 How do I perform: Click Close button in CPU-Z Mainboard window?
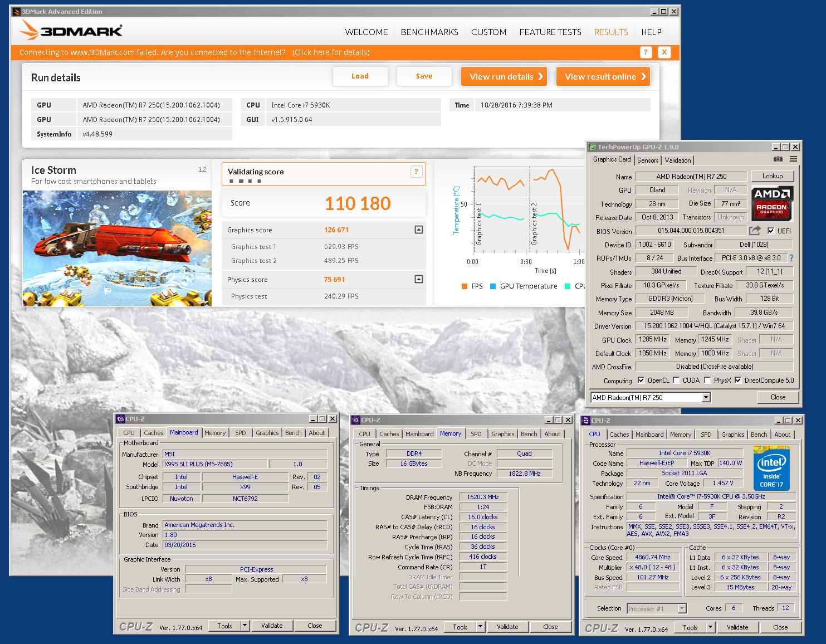click(315, 626)
